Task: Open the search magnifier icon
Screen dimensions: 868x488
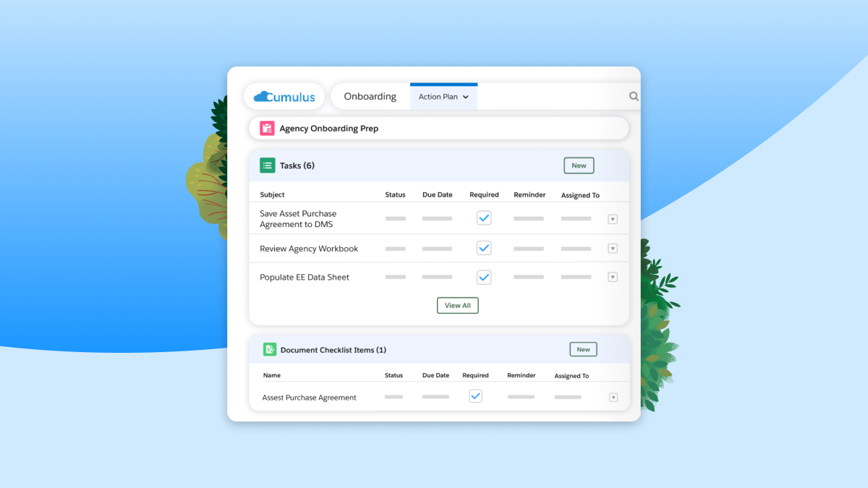Action: [x=634, y=95]
